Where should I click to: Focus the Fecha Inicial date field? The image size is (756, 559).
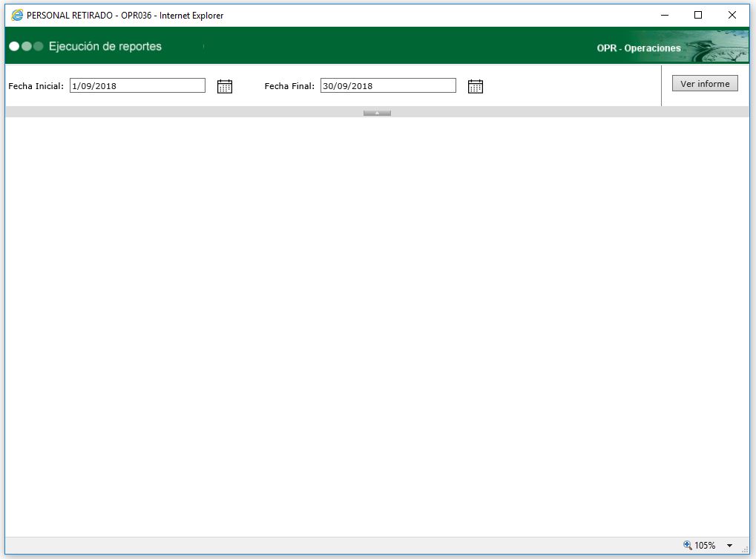(x=137, y=86)
